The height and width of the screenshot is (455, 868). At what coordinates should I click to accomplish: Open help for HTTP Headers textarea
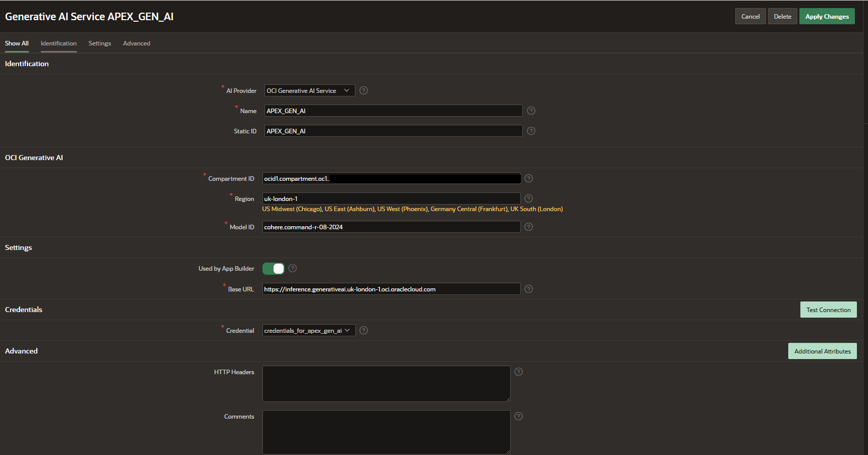click(518, 372)
